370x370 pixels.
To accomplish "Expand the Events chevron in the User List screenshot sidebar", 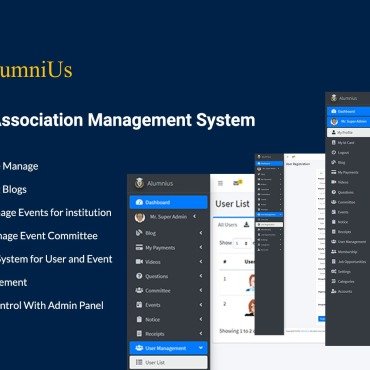I will pyautogui.click(x=201, y=305).
